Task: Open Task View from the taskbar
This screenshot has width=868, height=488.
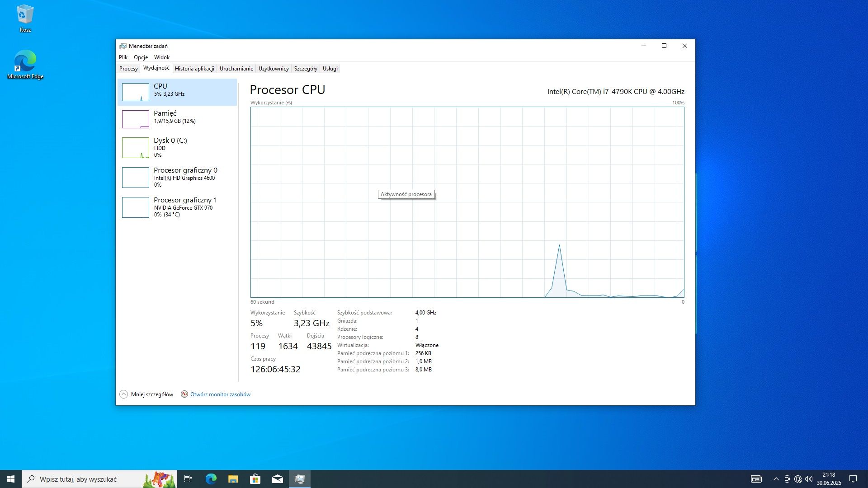Action: [x=188, y=479]
